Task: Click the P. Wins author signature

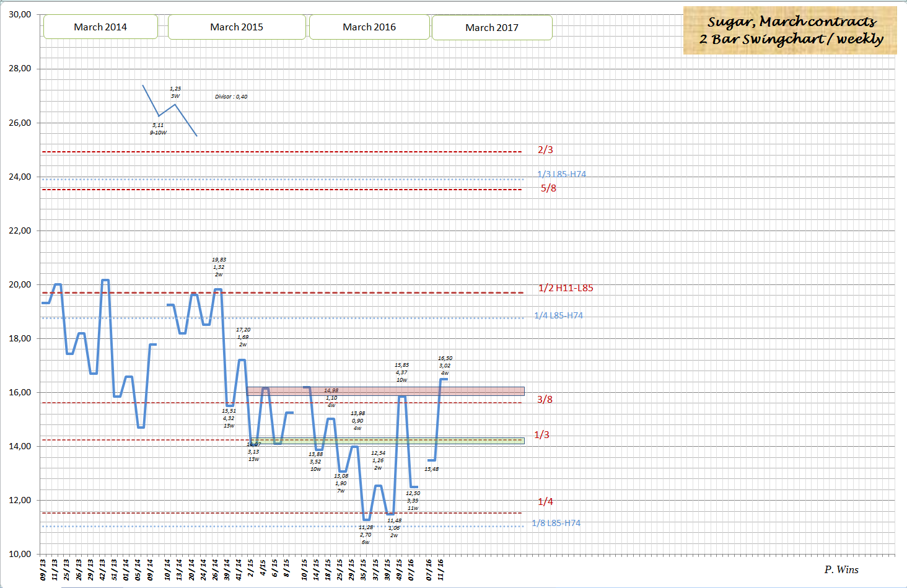Action: coord(841,569)
